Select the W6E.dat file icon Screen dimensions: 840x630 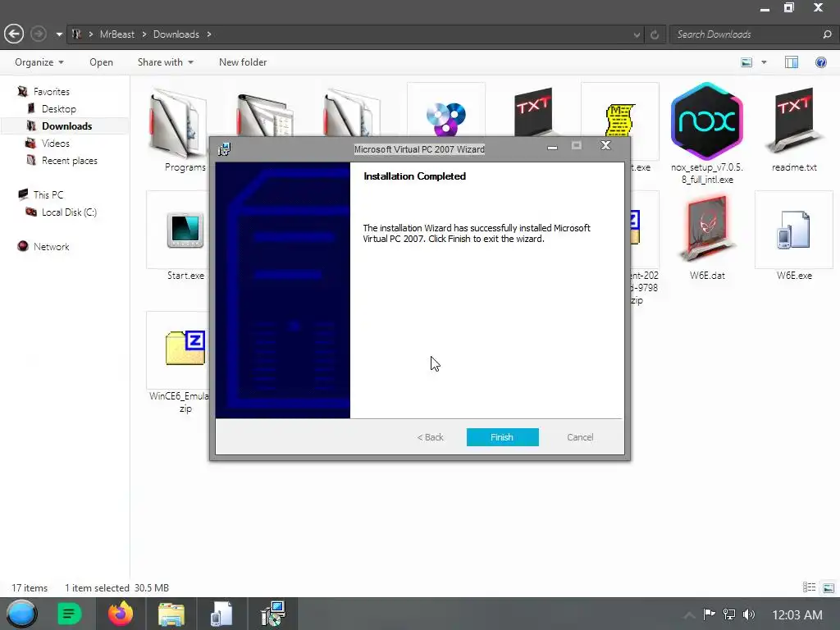[x=707, y=229]
